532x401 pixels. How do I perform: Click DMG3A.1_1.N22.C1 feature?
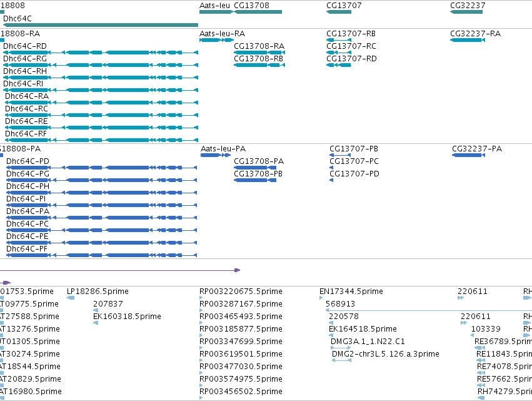pyautogui.click(x=341, y=348)
